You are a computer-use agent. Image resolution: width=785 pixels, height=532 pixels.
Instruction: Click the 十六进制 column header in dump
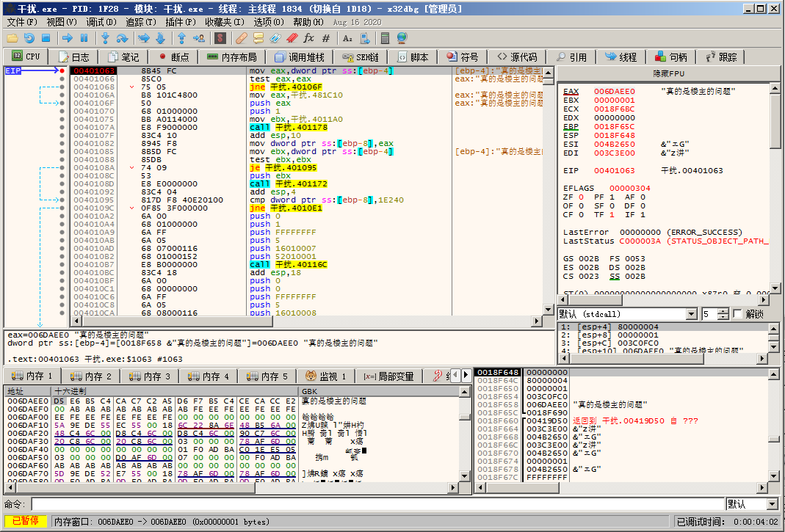coord(70,391)
